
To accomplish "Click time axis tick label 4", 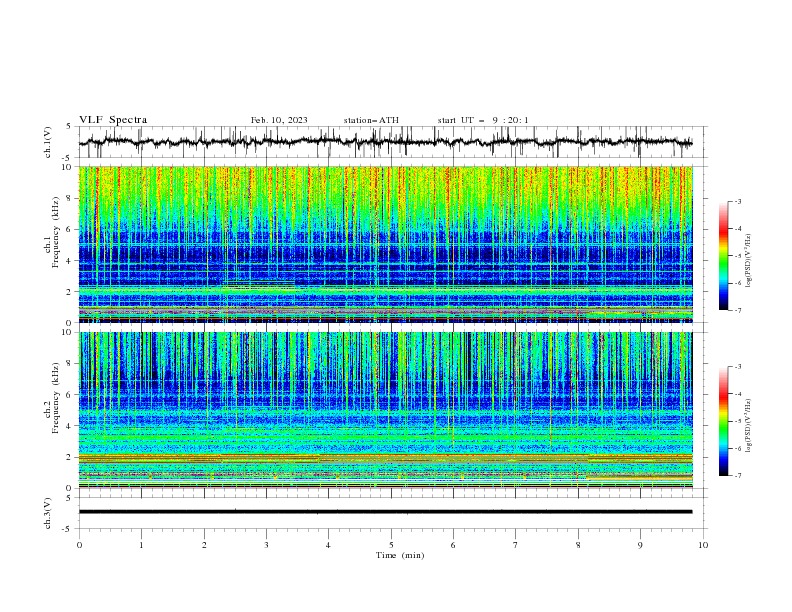I will pos(328,545).
